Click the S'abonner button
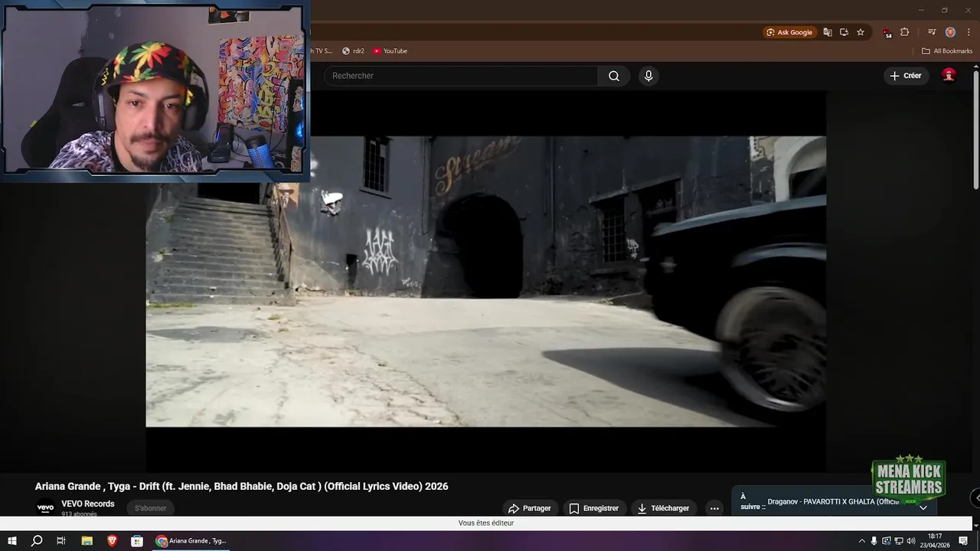980x551 pixels. [151, 508]
